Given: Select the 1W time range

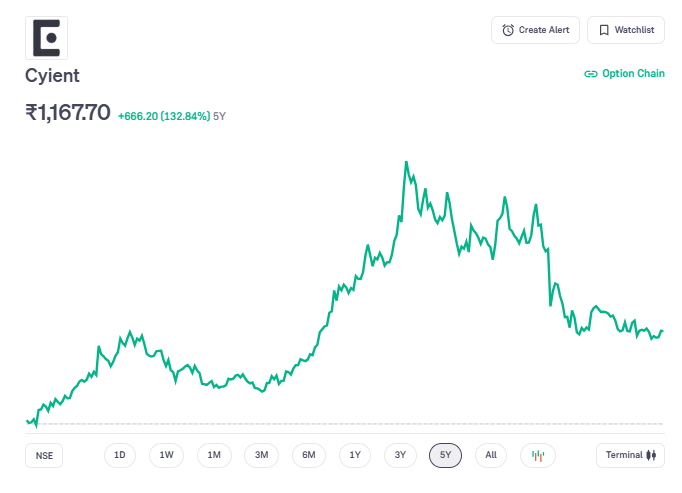Looking at the screenshot, I should pos(166,456).
